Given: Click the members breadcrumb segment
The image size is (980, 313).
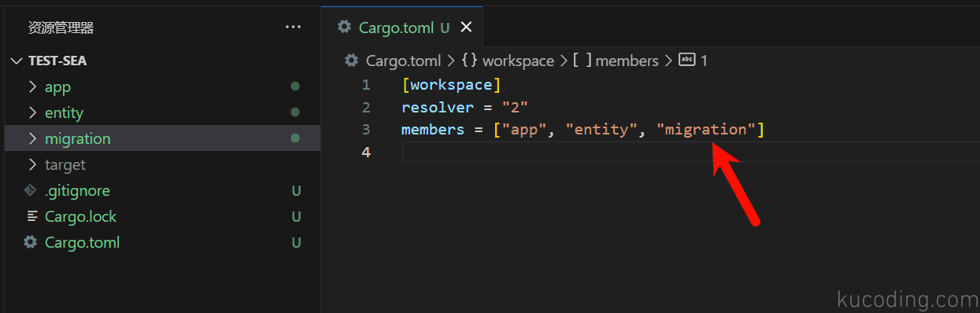Looking at the screenshot, I should [627, 61].
